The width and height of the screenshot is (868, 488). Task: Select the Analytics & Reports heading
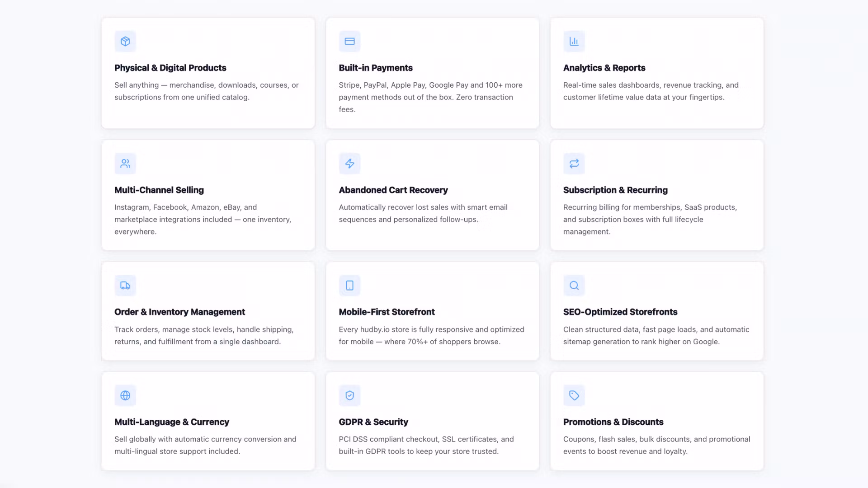pos(604,68)
